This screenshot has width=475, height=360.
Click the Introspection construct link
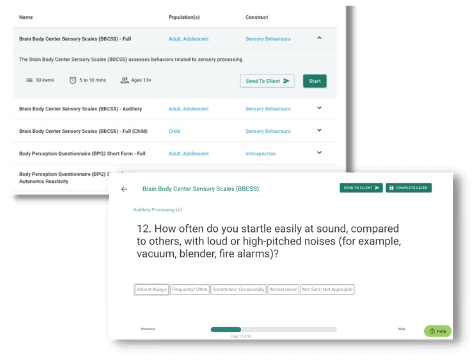coord(261,154)
